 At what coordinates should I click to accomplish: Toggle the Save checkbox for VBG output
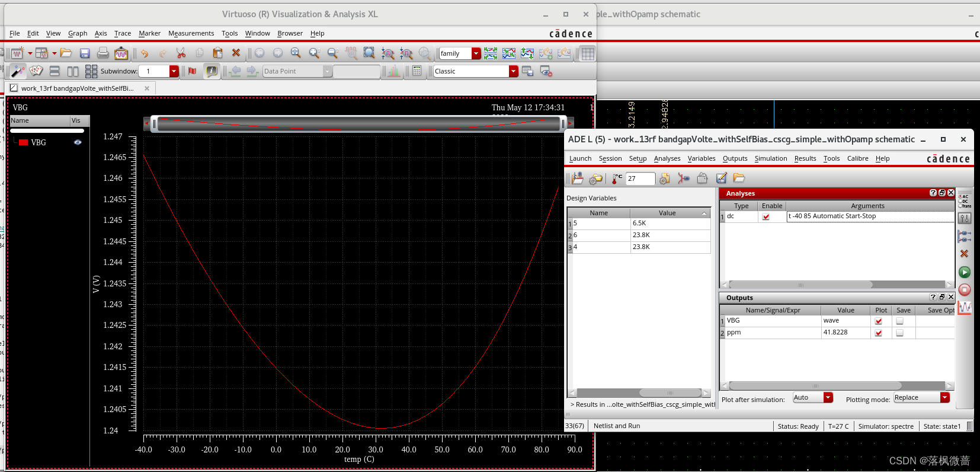[x=900, y=321]
